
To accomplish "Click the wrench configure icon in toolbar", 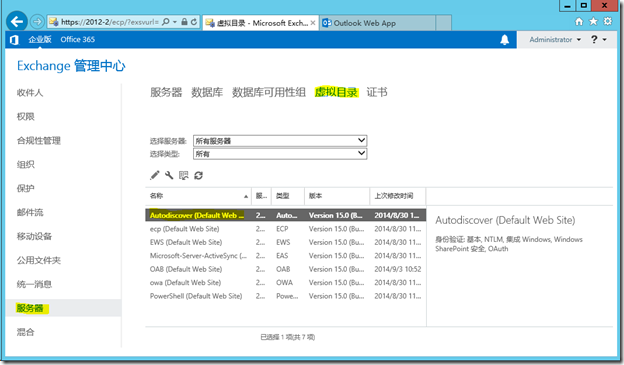I will pyautogui.click(x=169, y=175).
